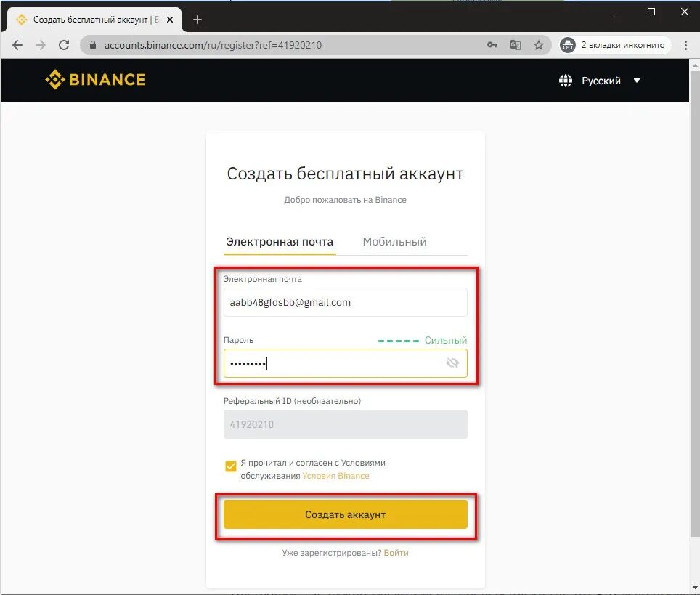Select the Создать бесплатный аккаунт browser tab
Image resolution: width=700 pixels, height=595 pixels.
(94, 20)
